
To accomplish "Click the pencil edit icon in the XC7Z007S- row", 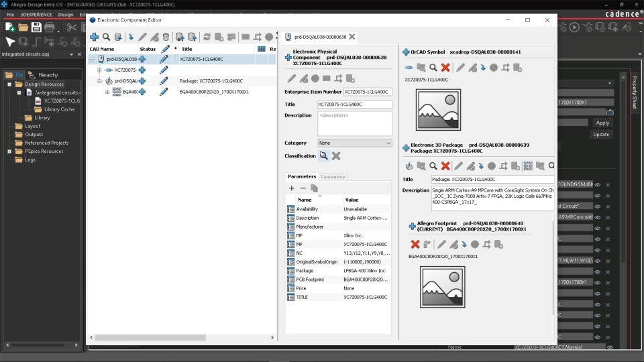I will (x=164, y=70).
